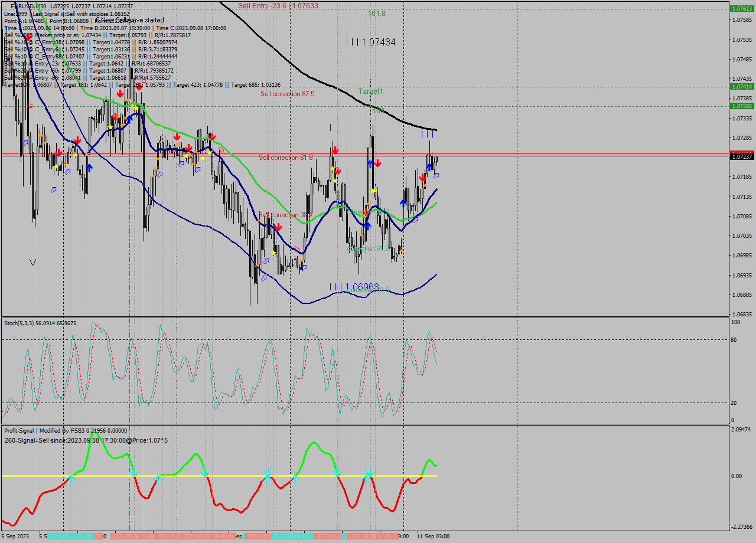
Task: Select the '11 Sep 03:00' time axis label
Action: point(433,537)
